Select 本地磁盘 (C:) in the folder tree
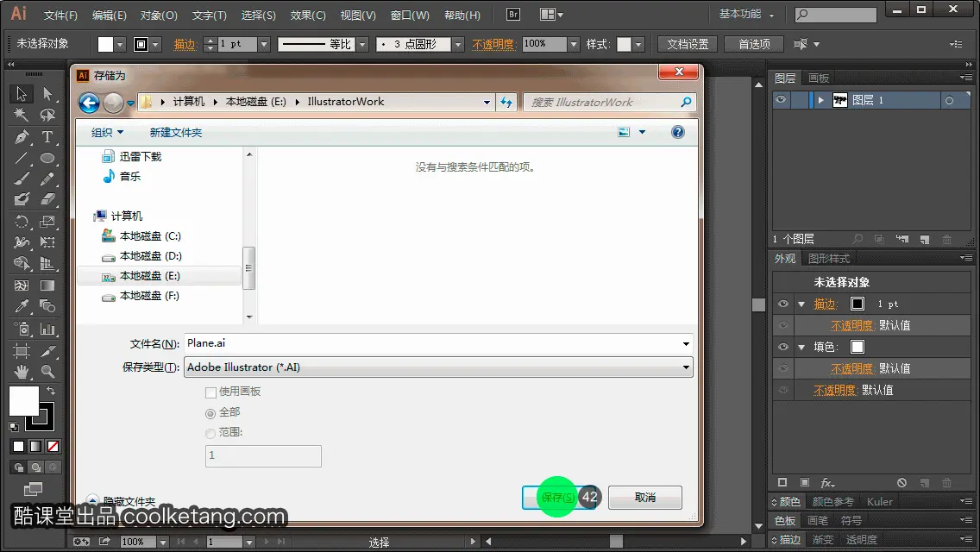 coord(150,236)
